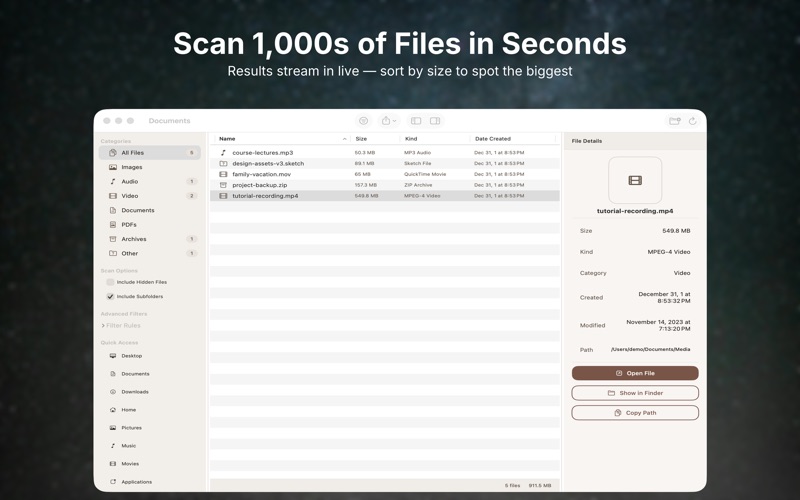Image resolution: width=800 pixels, height=500 pixels.
Task: Select the Video category
Action: (149, 195)
